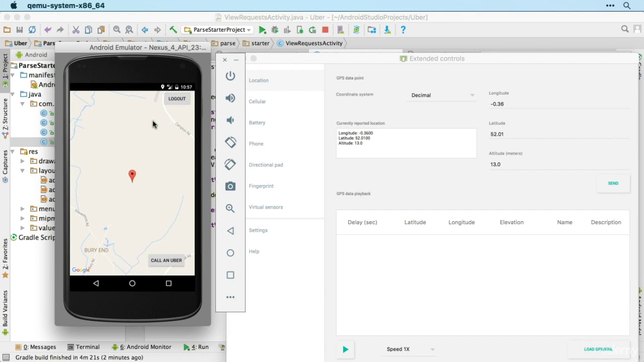Viewport: 644px width, 362px height.
Task: Open the Android Monitor tool window tab
Action: [x=141, y=347]
